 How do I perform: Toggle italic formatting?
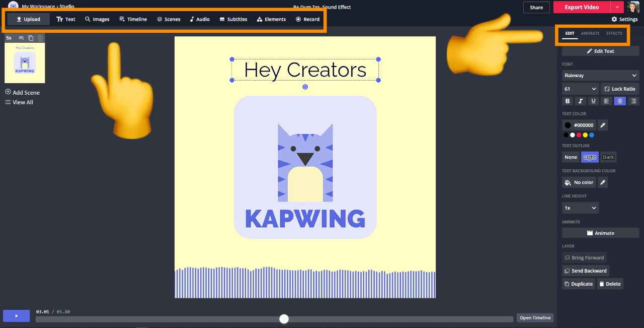(581, 101)
